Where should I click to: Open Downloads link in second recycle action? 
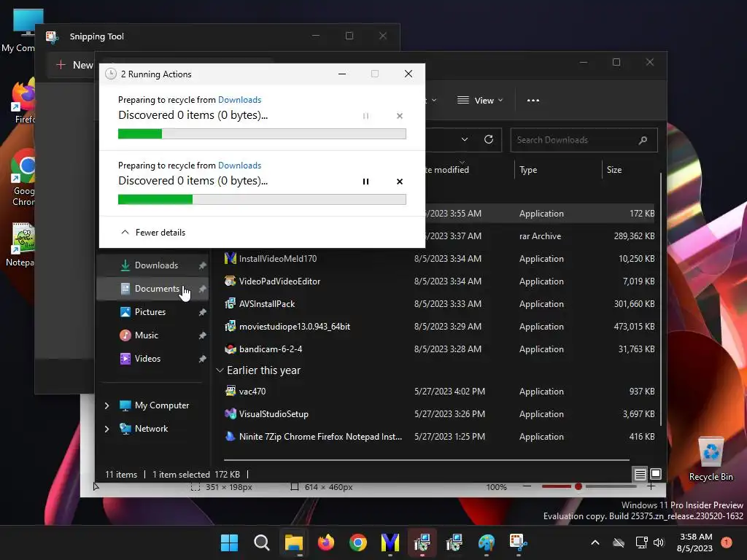(x=239, y=166)
